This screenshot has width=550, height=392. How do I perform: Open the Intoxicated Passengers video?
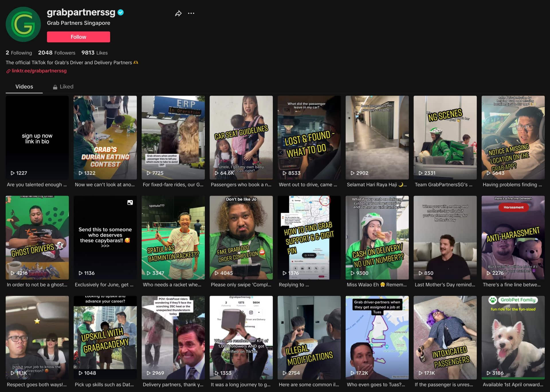coord(445,338)
